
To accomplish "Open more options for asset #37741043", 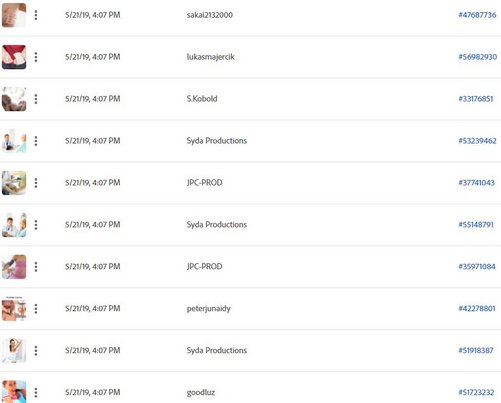I will click(36, 183).
